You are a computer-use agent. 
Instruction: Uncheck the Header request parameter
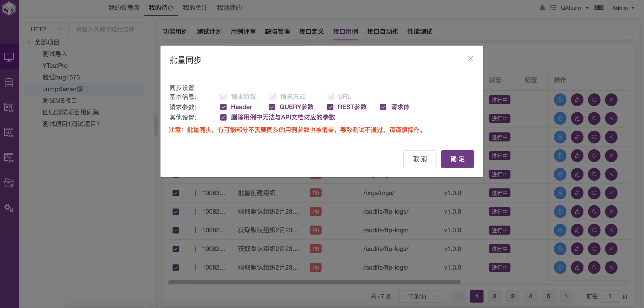click(x=223, y=107)
